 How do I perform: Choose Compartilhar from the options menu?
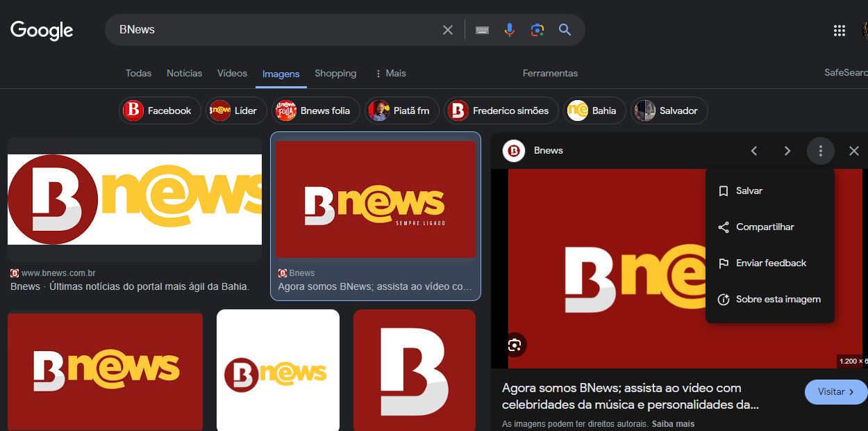769,227
